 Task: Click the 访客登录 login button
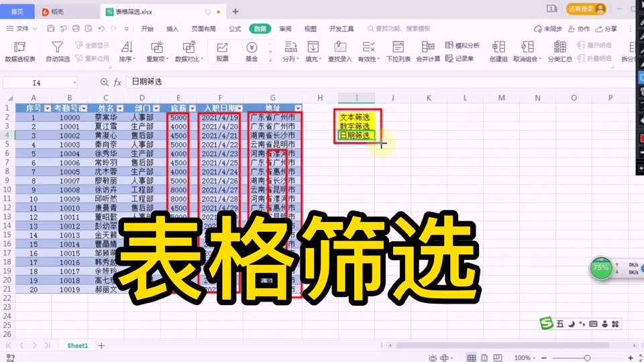point(586,9)
